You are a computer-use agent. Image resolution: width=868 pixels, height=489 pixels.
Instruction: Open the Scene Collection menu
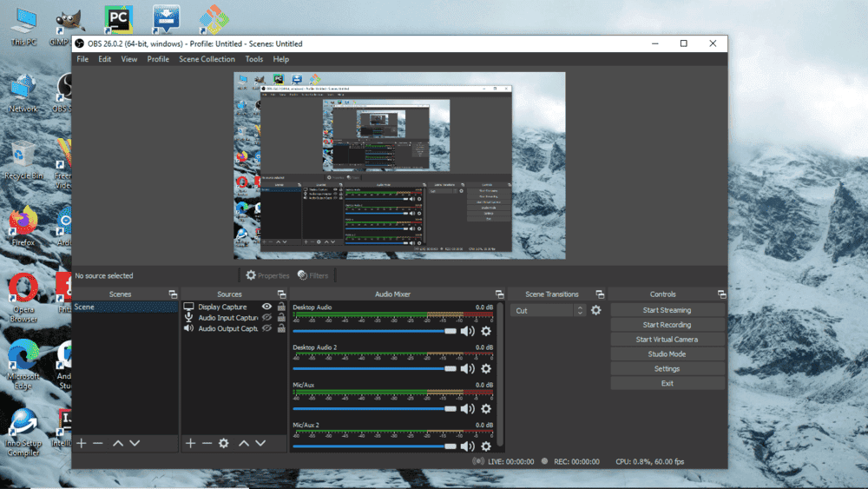coord(207,59)
